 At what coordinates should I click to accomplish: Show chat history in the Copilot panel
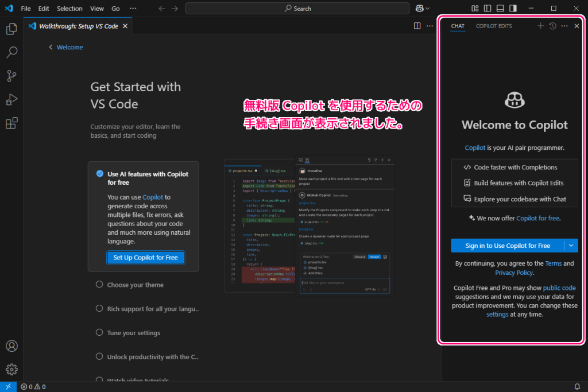point(552,26)
